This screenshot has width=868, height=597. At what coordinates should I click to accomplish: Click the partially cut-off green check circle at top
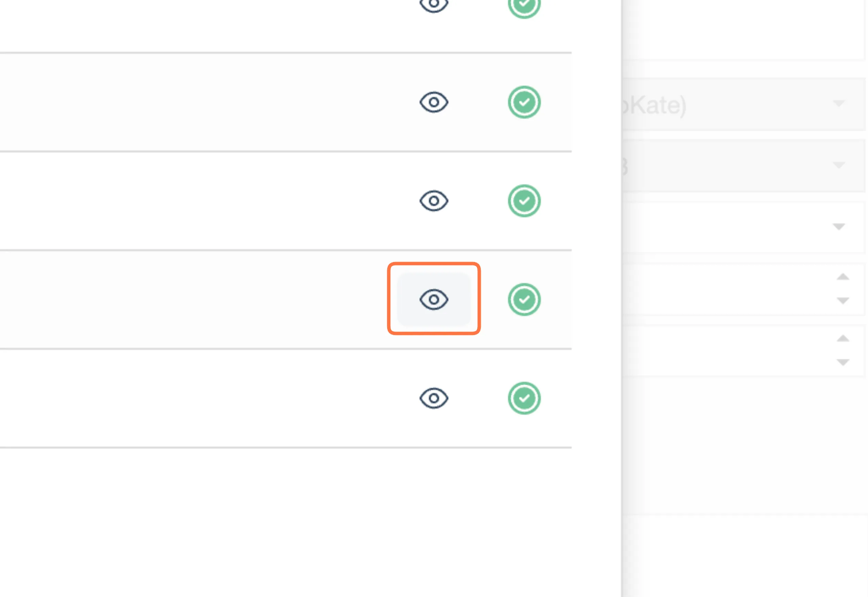pyautogui.click(x=524, y=6)
